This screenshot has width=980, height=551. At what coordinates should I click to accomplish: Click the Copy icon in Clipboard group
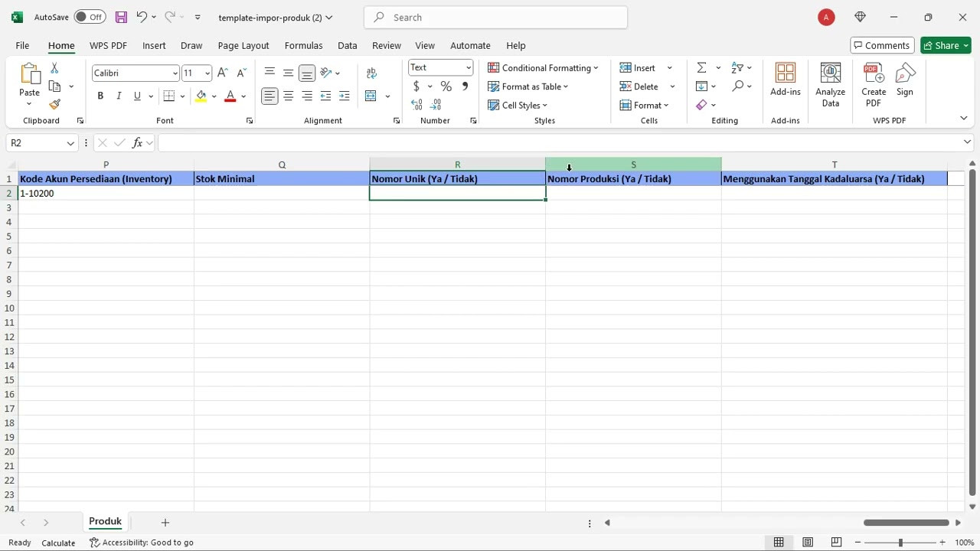pyautogui.click(x=54, y=86)
